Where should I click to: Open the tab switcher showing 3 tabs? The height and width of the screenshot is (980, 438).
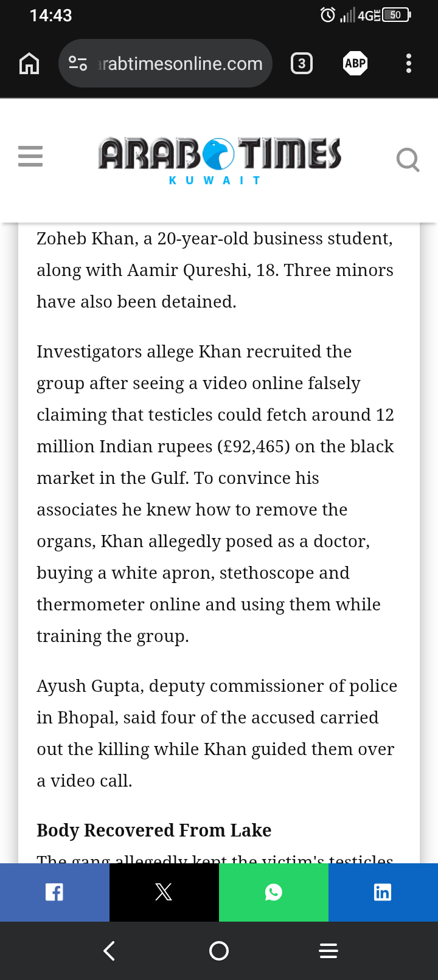(302, 63)
